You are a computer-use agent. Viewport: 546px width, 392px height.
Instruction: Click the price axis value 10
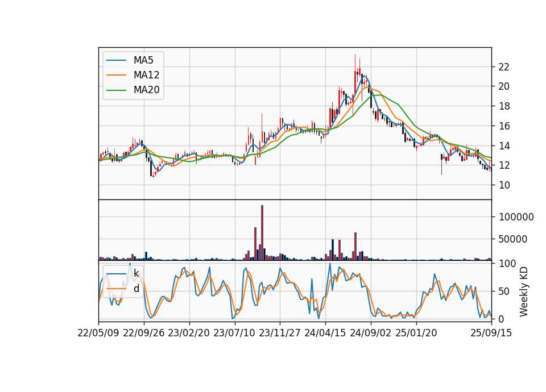(504, 185)
